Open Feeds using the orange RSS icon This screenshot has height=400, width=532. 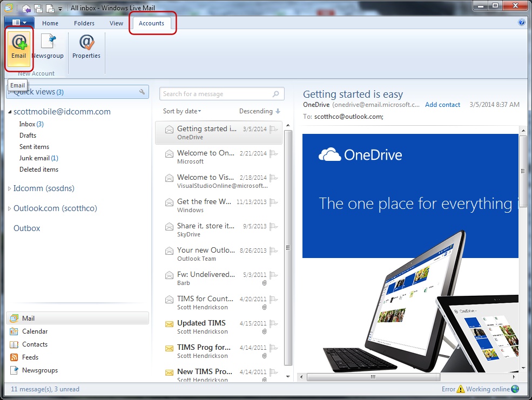[14, 357]
